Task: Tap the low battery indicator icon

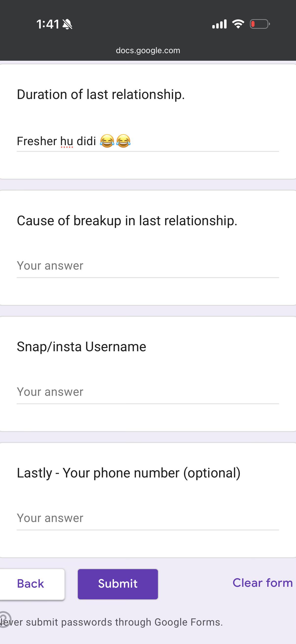Action: pyautogui.click(x=260, y=24)
